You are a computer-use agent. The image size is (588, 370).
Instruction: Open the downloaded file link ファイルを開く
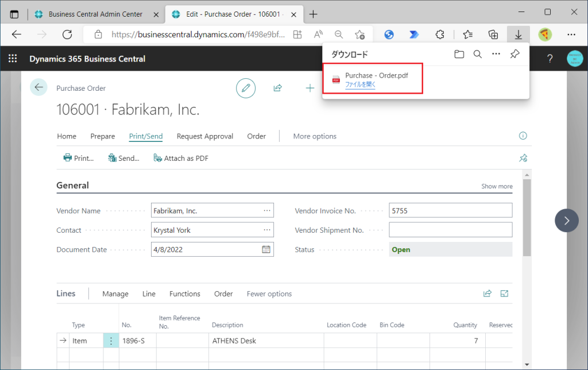(360, 84)
